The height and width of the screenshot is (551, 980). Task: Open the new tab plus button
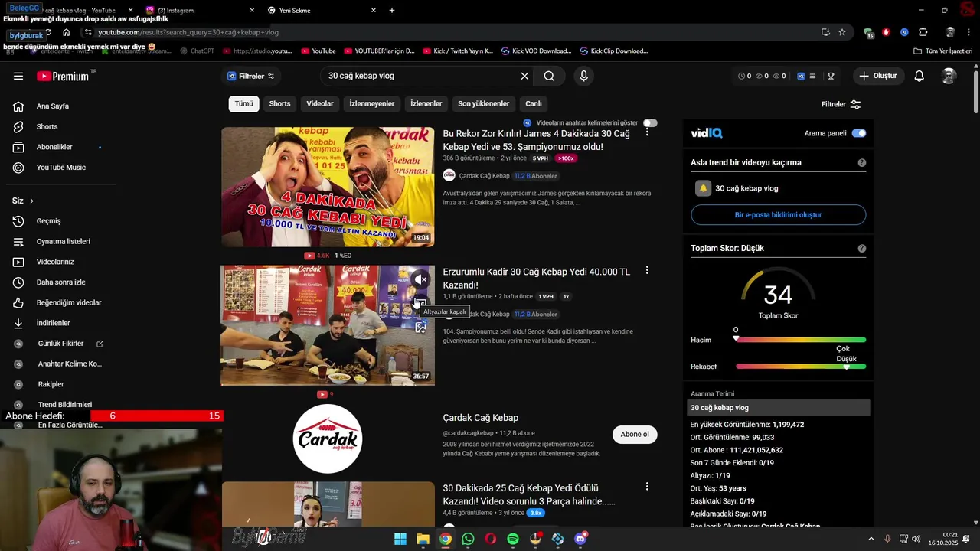[392, 11]
